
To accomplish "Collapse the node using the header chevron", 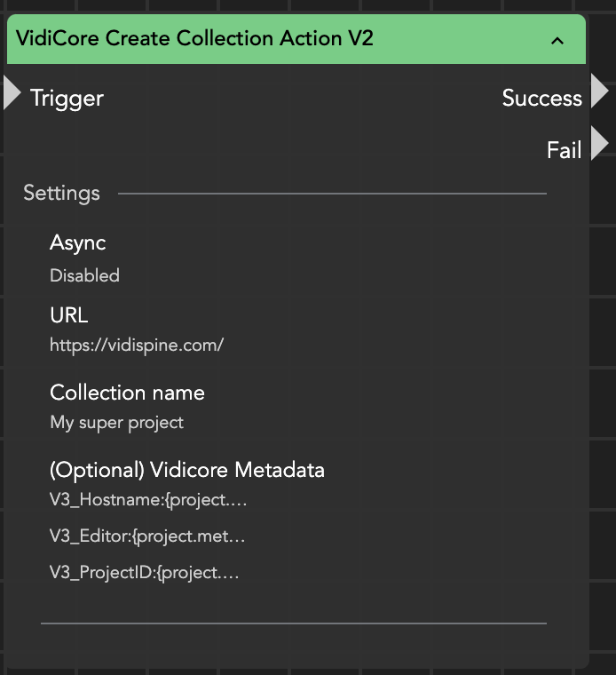I will point(557,40).
